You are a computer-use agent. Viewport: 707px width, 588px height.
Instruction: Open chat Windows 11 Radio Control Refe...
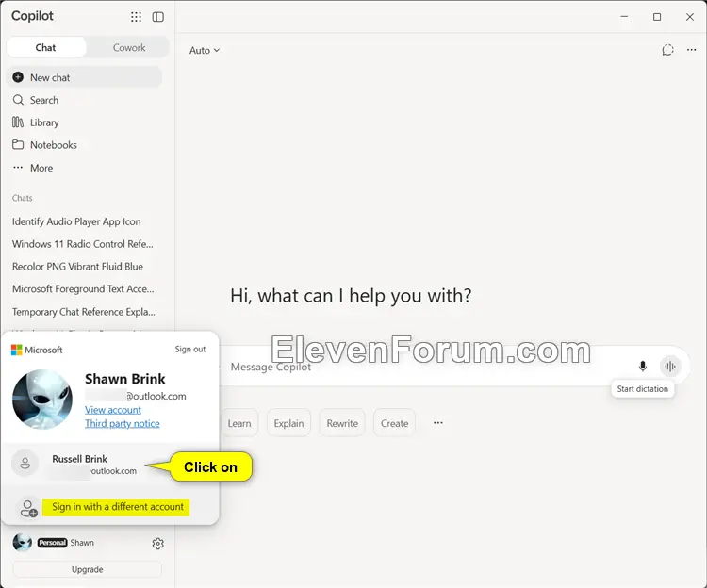pos(83,244)
